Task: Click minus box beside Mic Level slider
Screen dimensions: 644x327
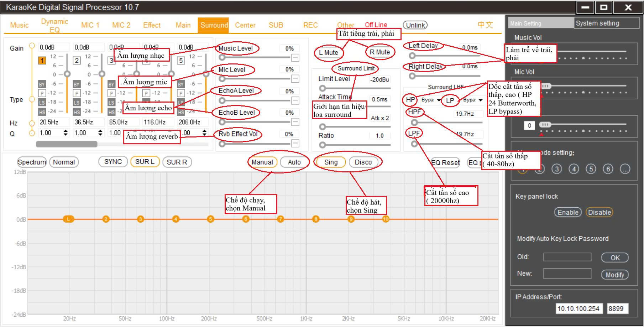Action: (x=295, y=79)
